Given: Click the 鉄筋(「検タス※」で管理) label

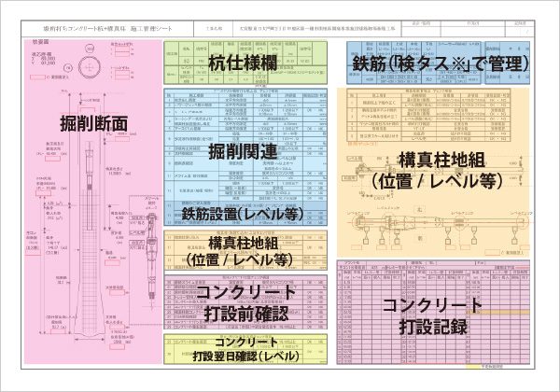Looking at the screenshot, I should [441, 63].
